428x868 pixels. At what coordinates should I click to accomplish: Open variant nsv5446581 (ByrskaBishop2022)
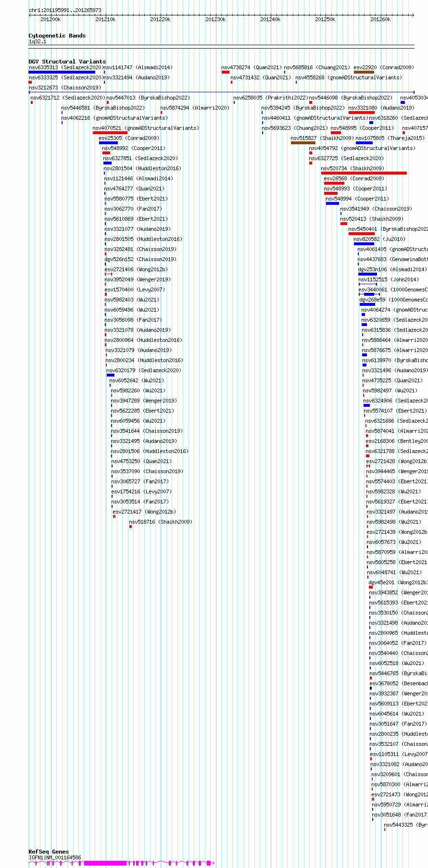[103, 108]
